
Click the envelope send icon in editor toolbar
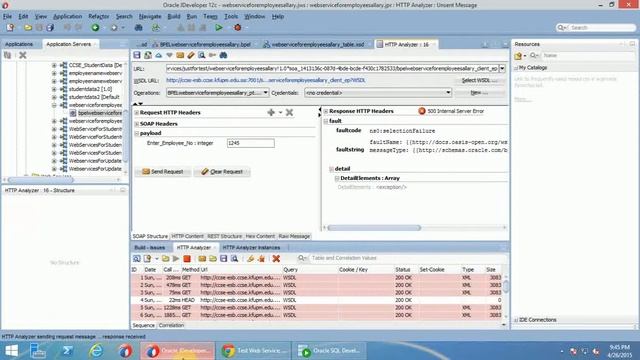tap(180, 55)
